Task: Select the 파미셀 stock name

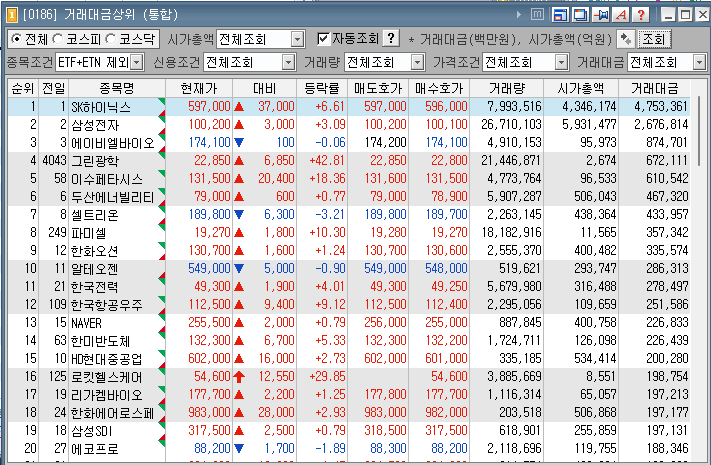Action: (88, 233)
